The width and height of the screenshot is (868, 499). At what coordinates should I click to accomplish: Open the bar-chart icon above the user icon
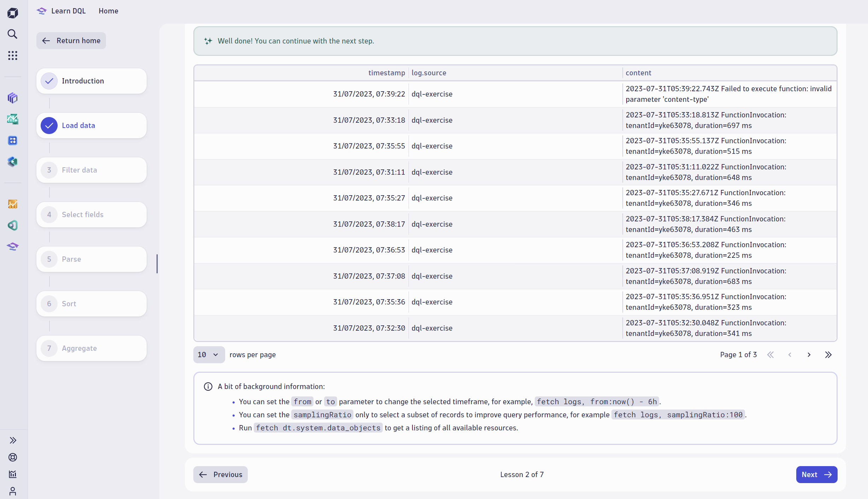[x=13, y=474]
